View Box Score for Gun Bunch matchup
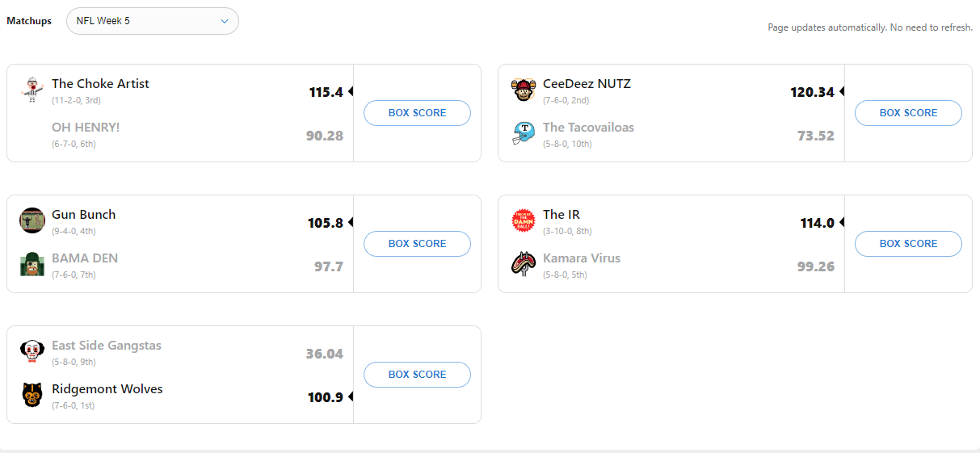The height and width of the screenshot is (453, 980). [417, 244]
